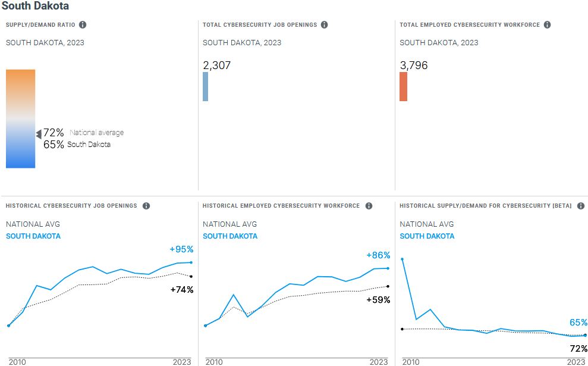Click the National average ratio arrow marker
This screenshot has width=588, height=366.
tap(39, 134)
